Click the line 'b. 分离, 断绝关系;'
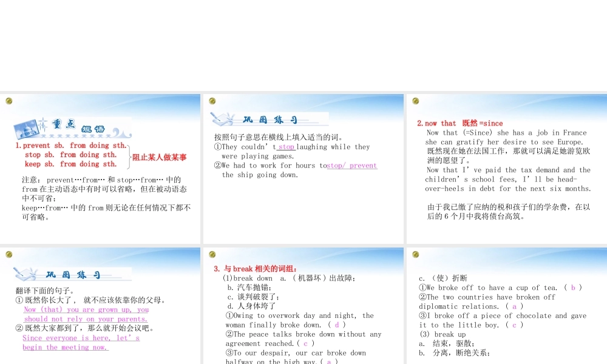Viewport: 607px width, 364px height. 455,353
